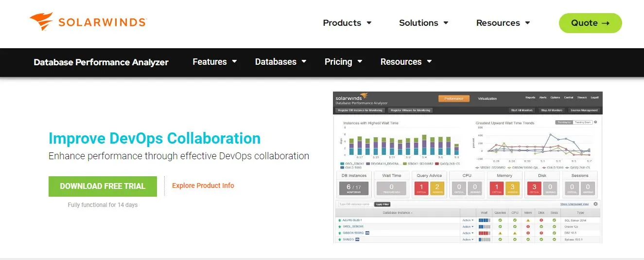Click the ORCL_SEBOX1 row CPU status check
The height and width of the screenshot is (260, 644).
pos(515,226)
